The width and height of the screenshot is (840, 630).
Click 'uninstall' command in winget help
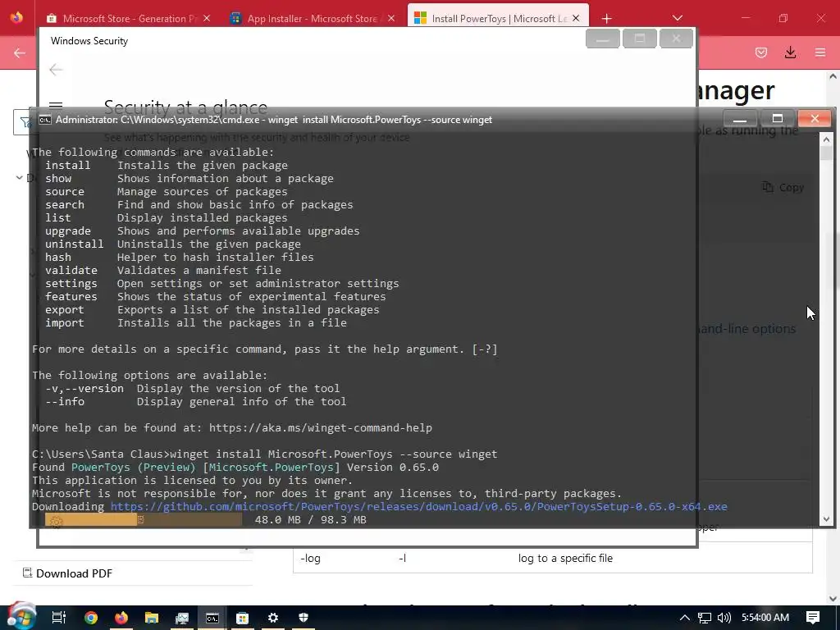coord(75,244)
